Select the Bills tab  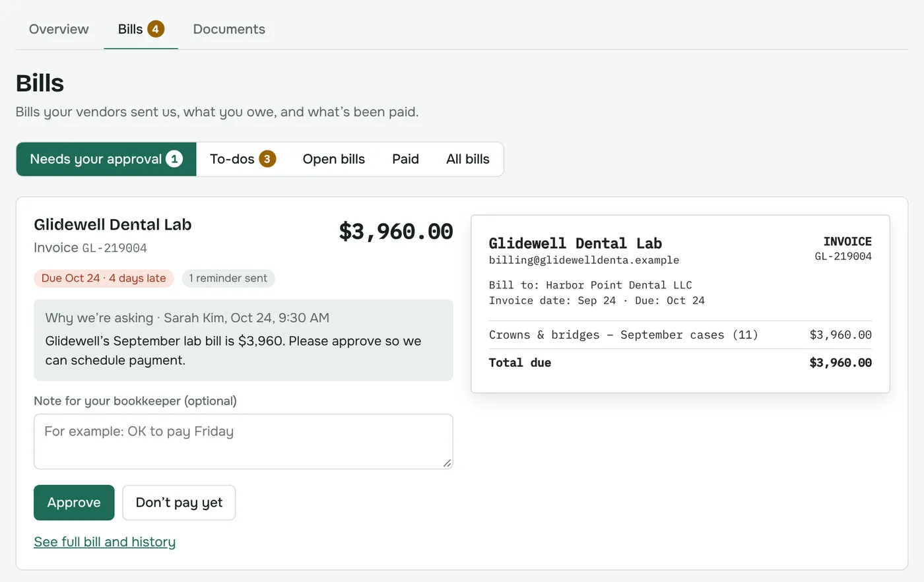coord(141,29)
